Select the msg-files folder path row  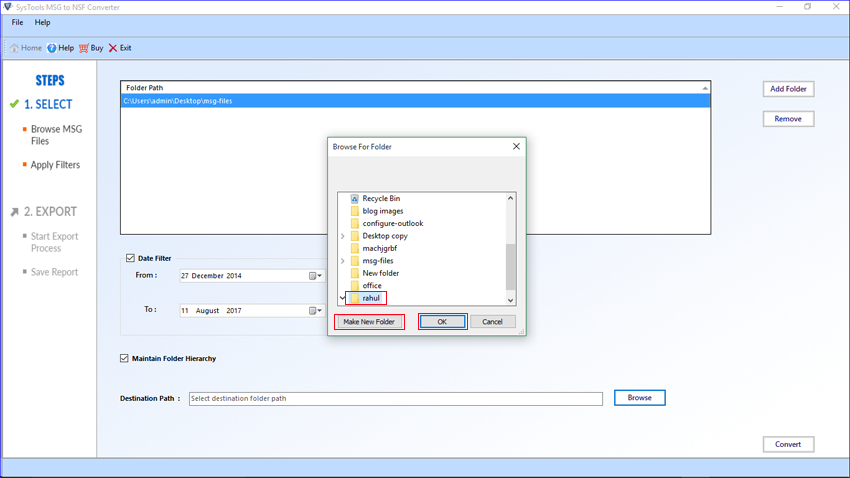(x=415, y=101)
